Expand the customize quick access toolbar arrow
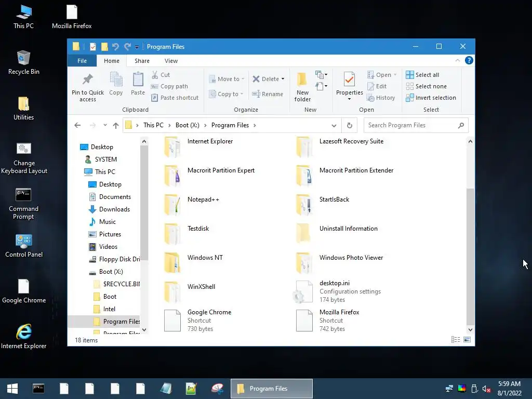The image size is (532, 399). (x=137, y=47)
